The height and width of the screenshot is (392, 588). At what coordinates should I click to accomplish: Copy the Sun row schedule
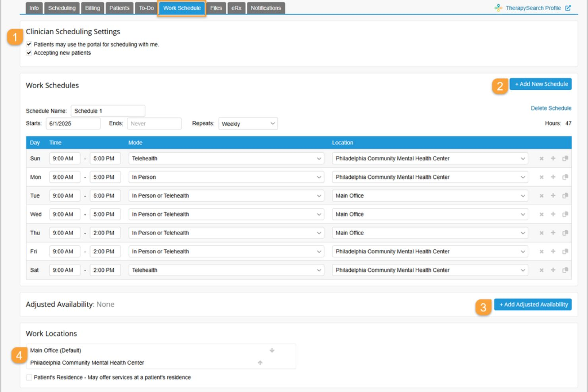565,158
